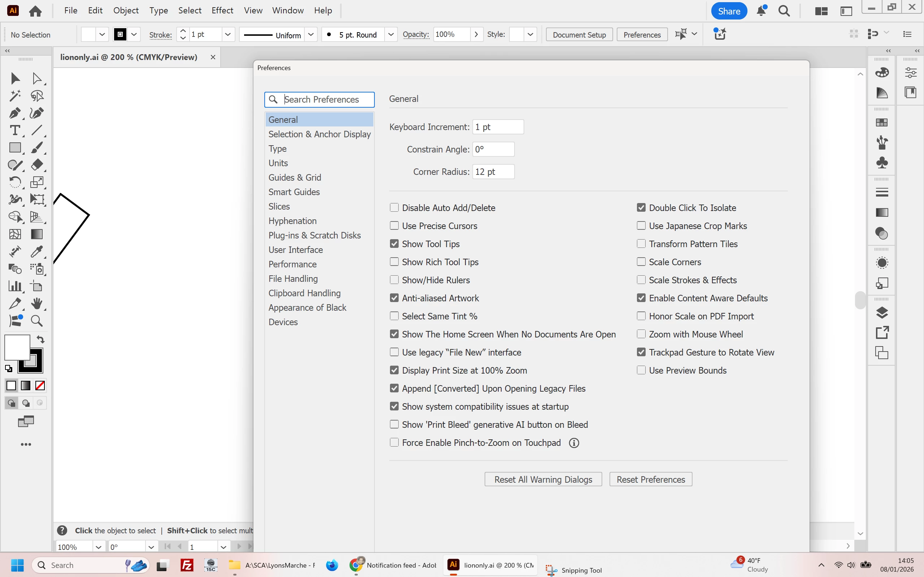Open stroke weight dropdown
The image size is (924, 577).
(228, 34)
